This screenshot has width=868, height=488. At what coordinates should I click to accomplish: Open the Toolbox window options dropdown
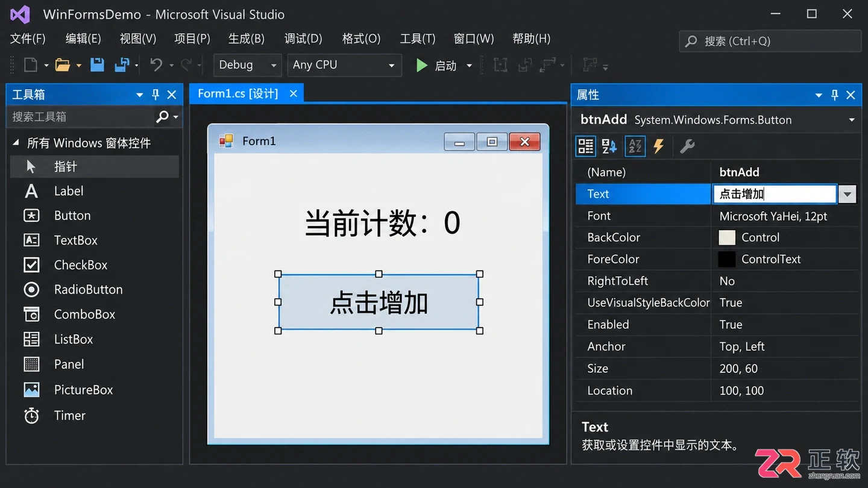(x=140, y=95)
